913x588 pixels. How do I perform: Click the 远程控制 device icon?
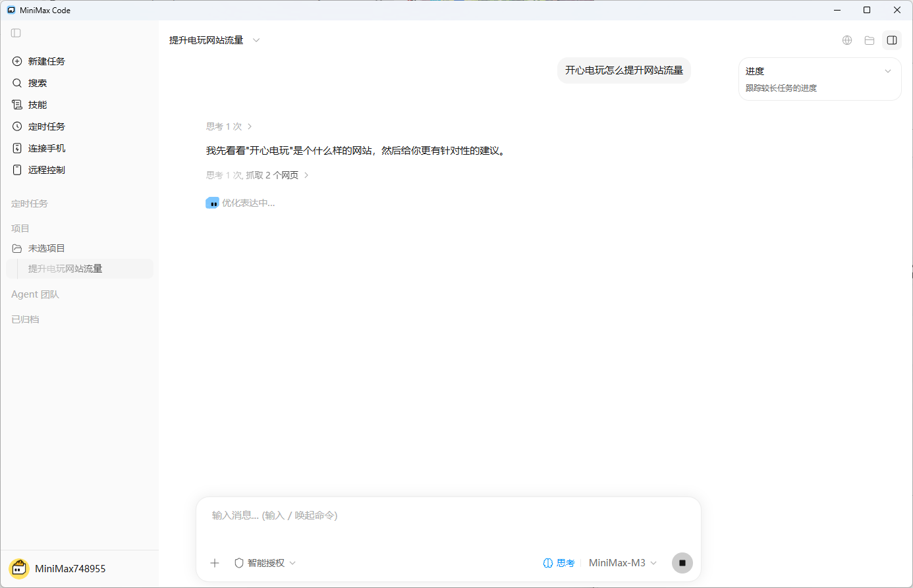(17, 170)
